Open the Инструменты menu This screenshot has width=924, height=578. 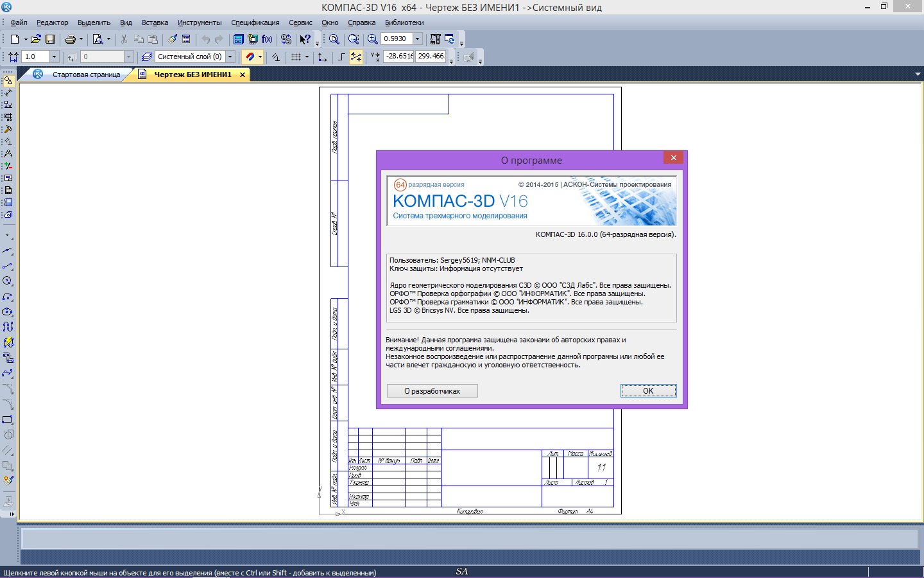click(200, 22)
